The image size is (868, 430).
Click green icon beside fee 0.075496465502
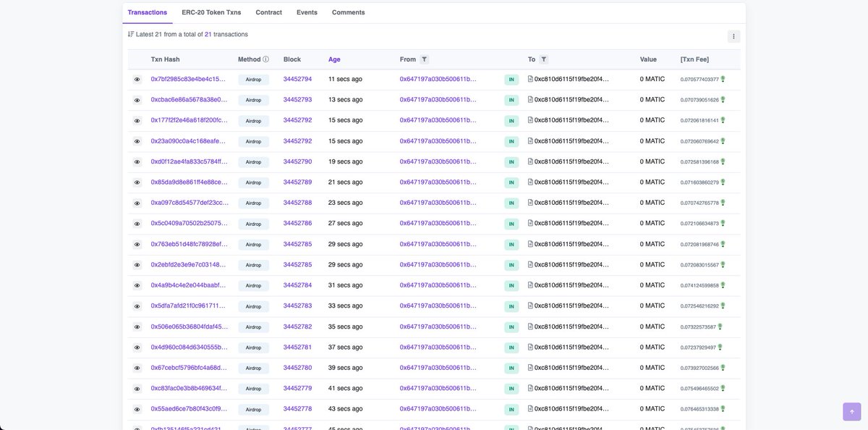point(723,388)
